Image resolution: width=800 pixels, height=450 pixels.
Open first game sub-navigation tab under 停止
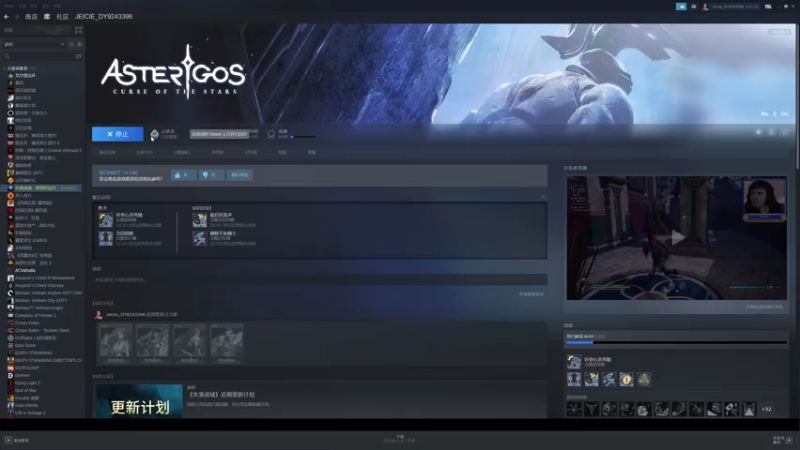coord(107,153)
